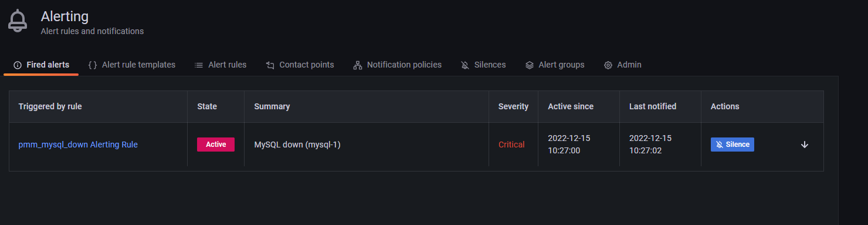Click the Alert groups layers icon
868x225 pixels.
pyautogui.click(x=530, y=65)
